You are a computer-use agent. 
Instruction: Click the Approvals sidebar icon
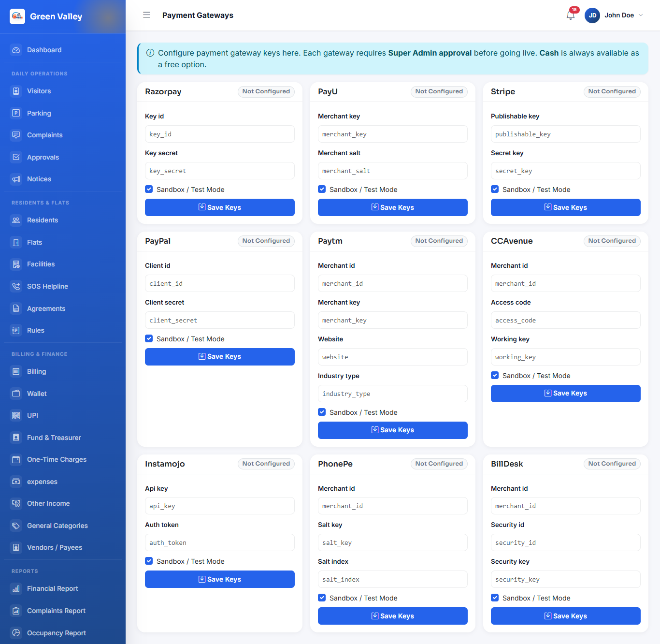(16, 157)
